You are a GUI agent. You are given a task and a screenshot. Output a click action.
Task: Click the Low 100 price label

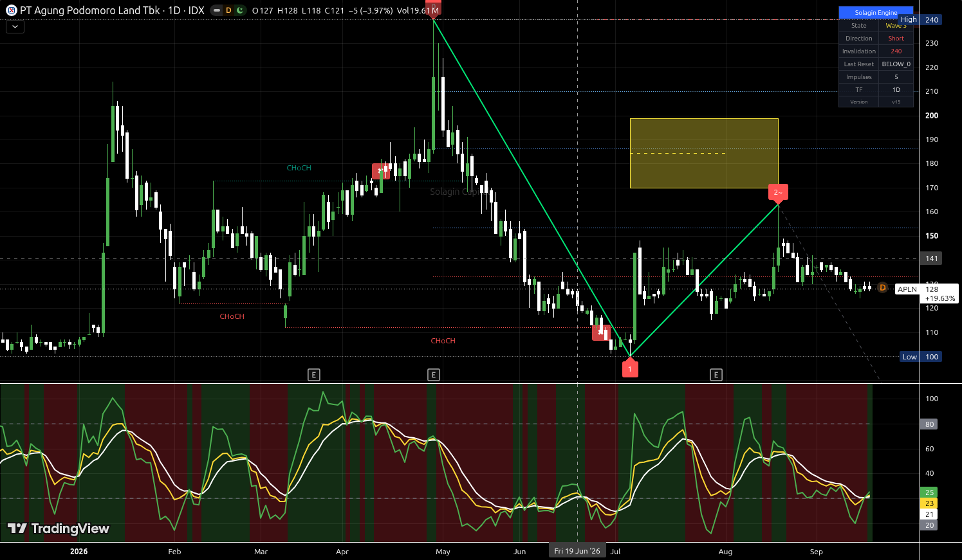[921, 357]
